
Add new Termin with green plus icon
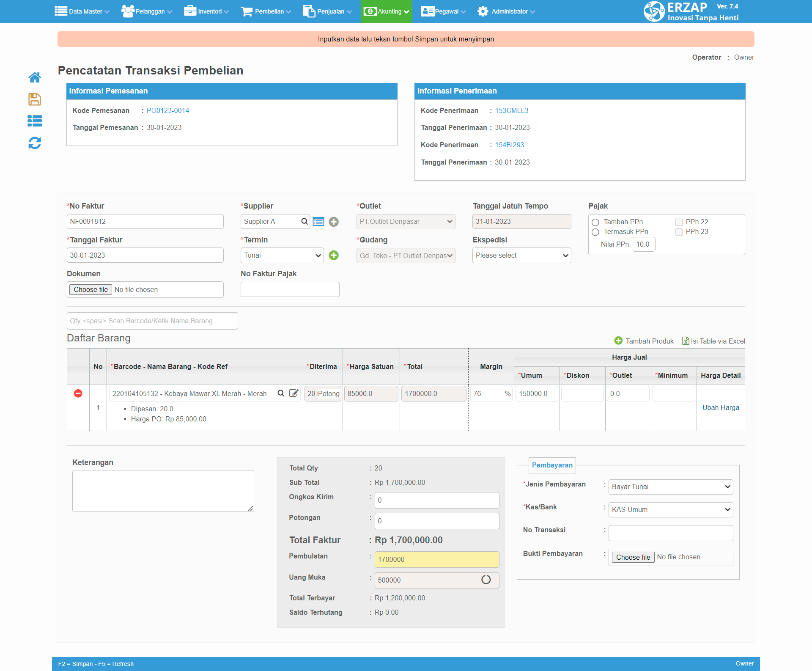(x=334, y=255)
